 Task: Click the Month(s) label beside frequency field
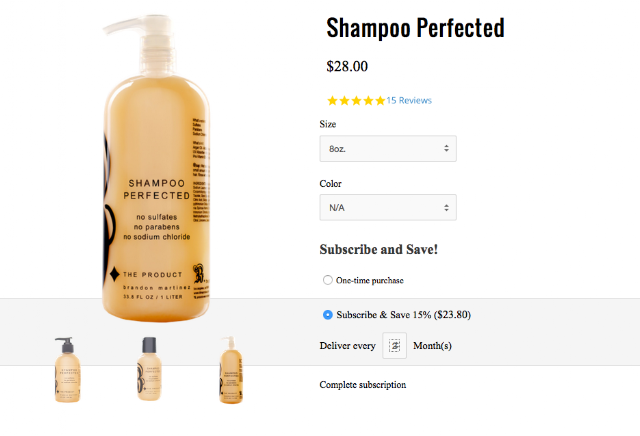(x=432, y=346)
